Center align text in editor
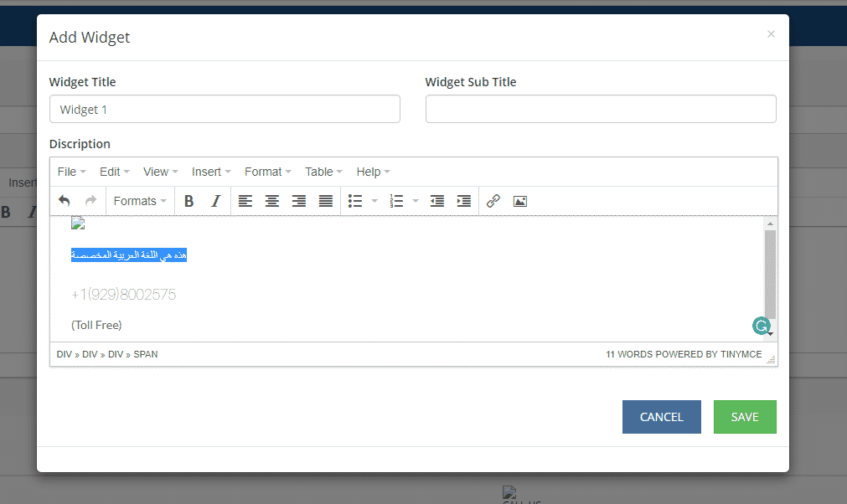 [272, 201]
